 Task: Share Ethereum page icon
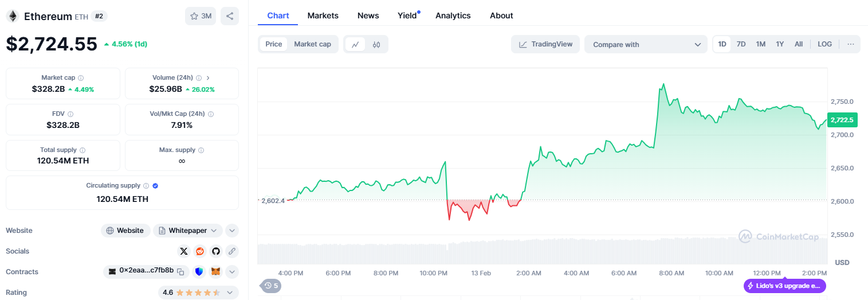230,16
